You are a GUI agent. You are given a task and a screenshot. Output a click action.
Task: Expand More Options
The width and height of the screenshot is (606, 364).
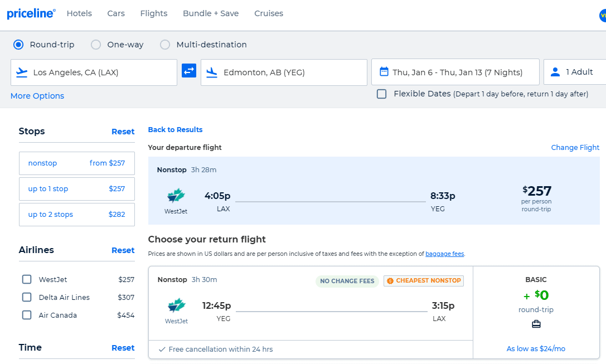[37, 95]
